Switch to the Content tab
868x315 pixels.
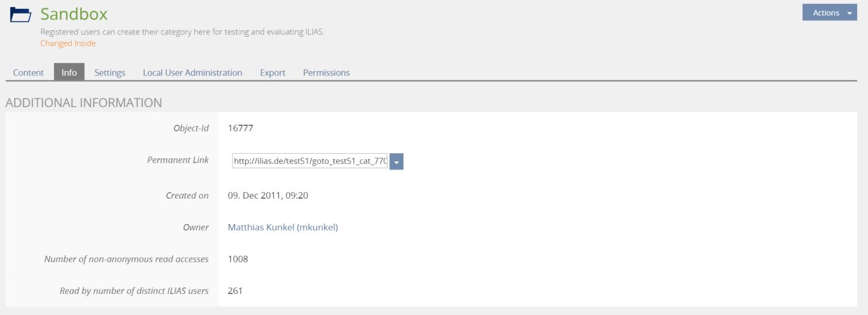pyautogui.click(x=29, y=72)
